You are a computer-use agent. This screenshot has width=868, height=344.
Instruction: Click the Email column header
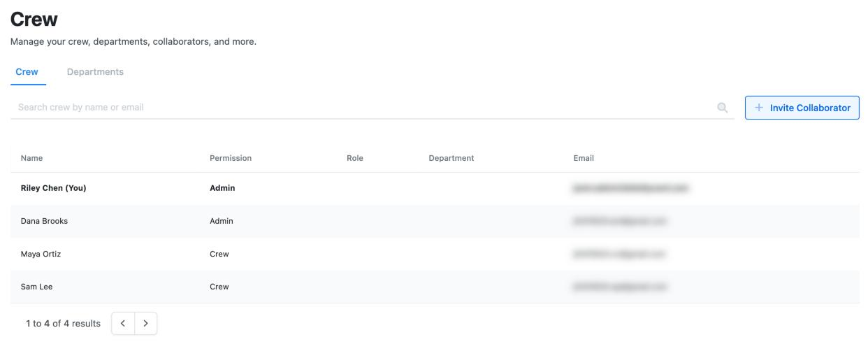(x=584, y=158)
